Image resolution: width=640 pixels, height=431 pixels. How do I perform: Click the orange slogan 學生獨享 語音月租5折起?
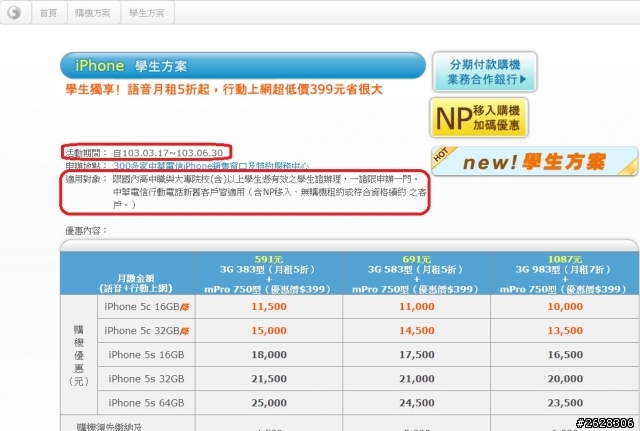click(224, 89)
